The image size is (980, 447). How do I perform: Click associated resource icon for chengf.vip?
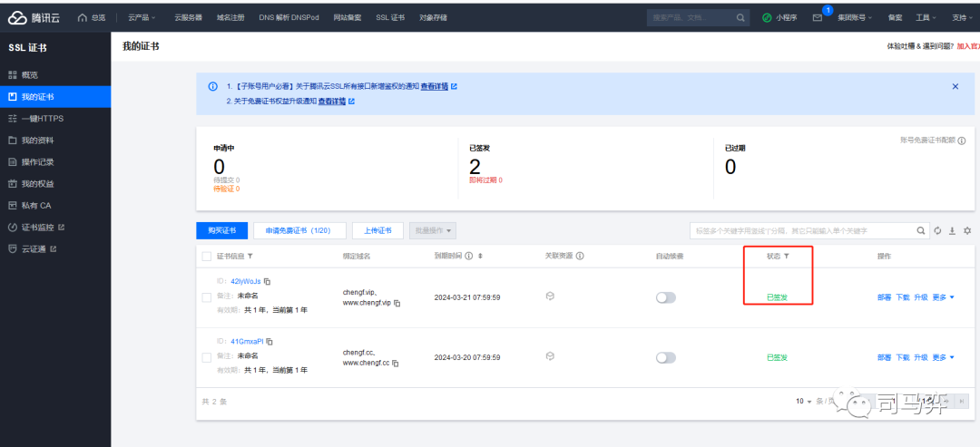tap(550, 296)
